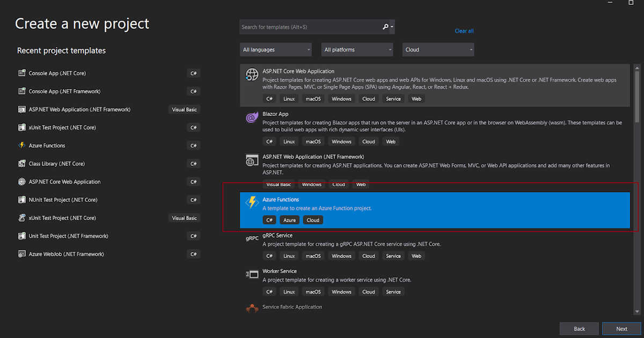The width and height of the screenshot is (644, 338).
Task: Open the search options dropdown arrow
Action: [392, 27]
